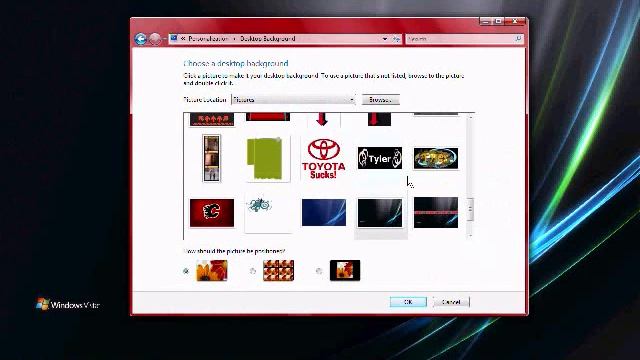Close the Desktop Background window
This screenshot has width=640, height=360.
coord(515,21)
